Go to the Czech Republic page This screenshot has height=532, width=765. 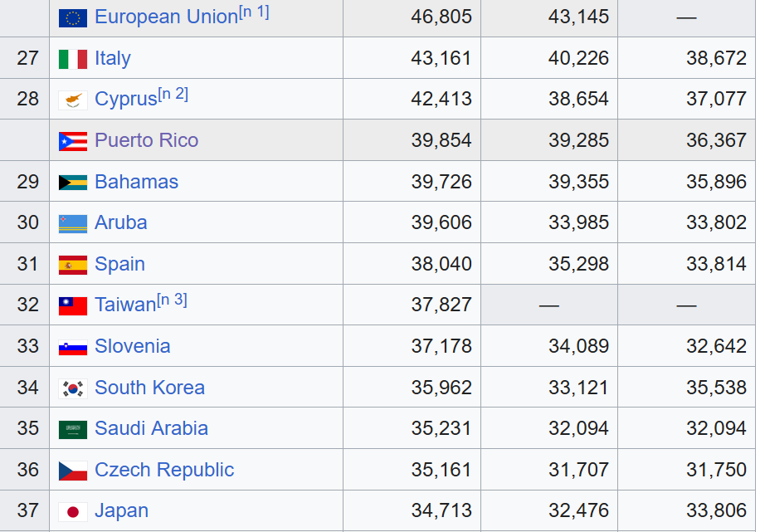pos(164,470)
